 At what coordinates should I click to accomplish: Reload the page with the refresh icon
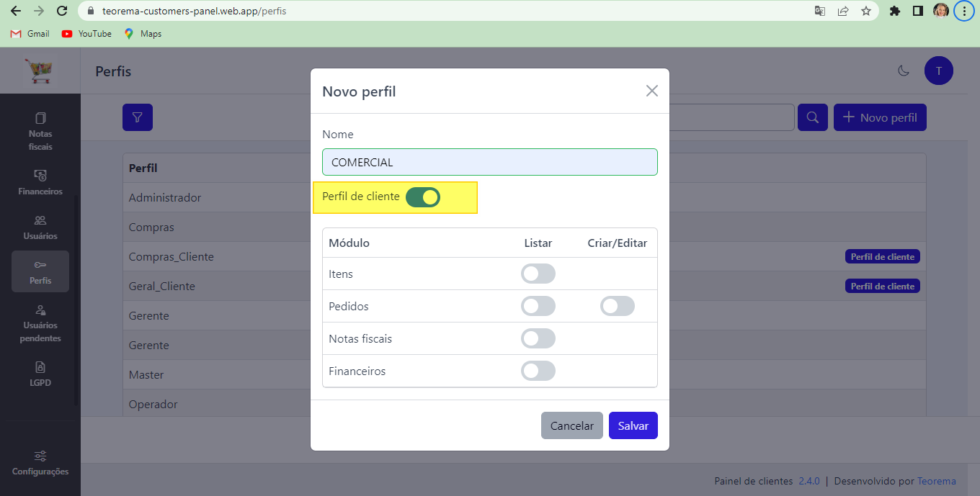[x=62, y=11]
